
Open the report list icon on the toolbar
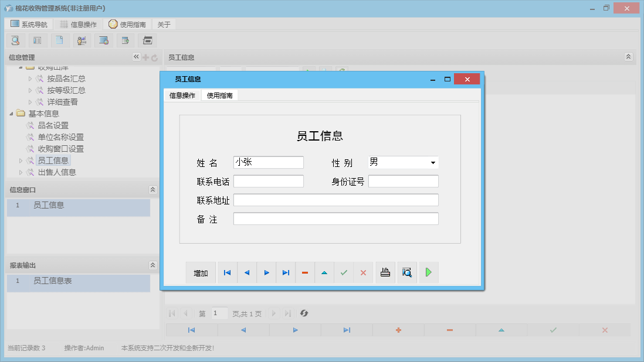point(38,40)
